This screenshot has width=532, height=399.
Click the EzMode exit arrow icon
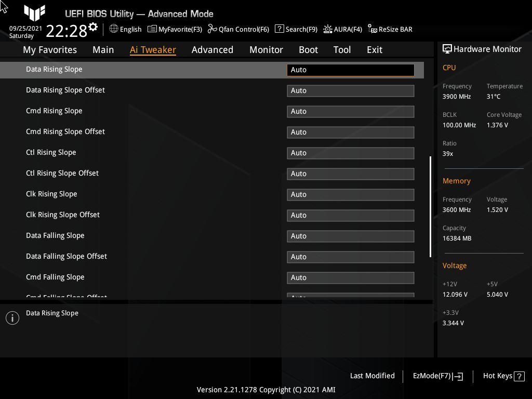pos(458,376)
